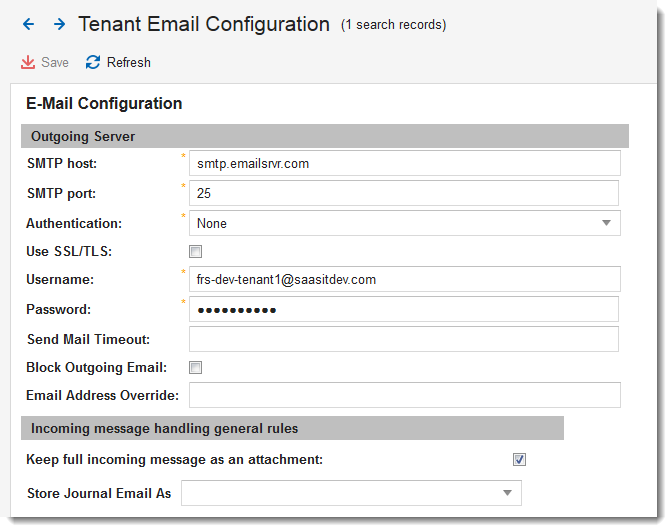672x532 pixels.
Task: Click the Outgoing Server section header
Action: click(325, 136)
